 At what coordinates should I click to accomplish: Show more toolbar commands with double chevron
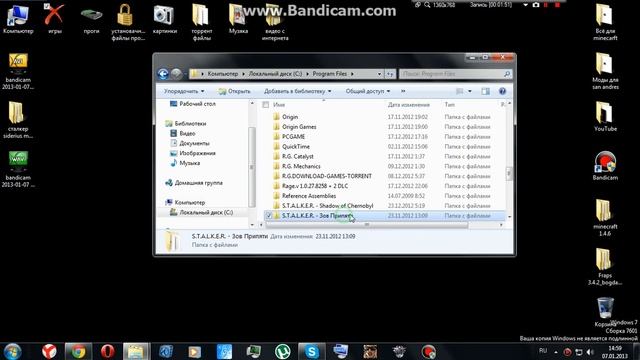[403, 91]
